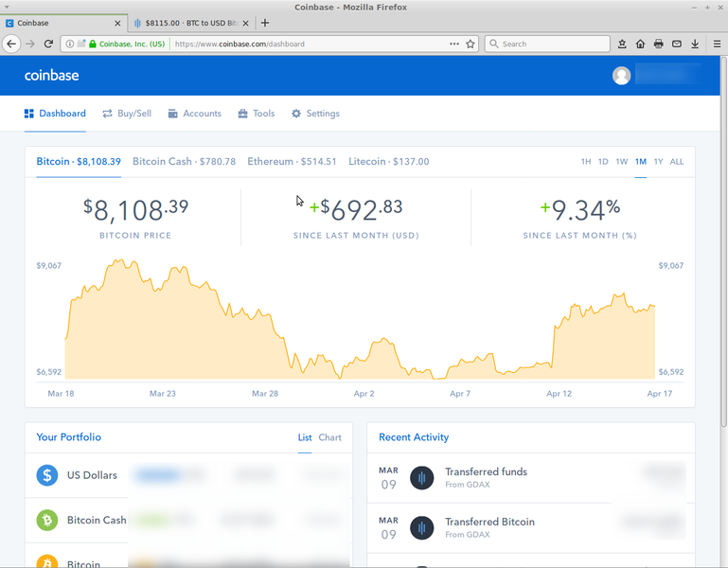Select the 1Y chart time range
The width and height of the screenshot is (728, 568).
pos(658,162)
